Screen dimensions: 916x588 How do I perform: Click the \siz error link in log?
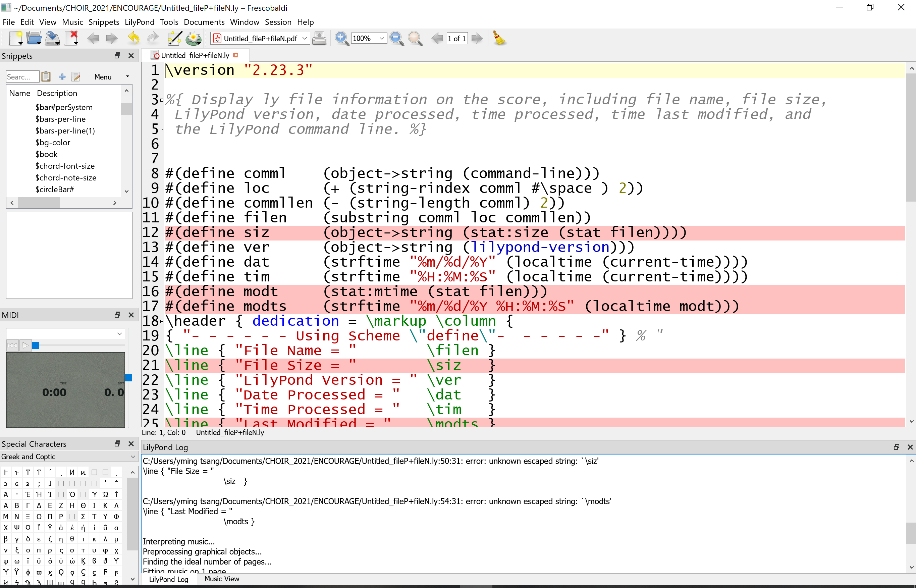(370, 461)
